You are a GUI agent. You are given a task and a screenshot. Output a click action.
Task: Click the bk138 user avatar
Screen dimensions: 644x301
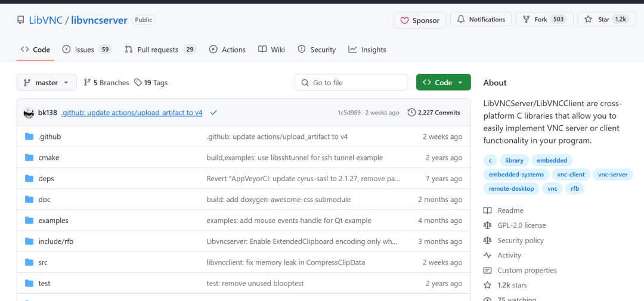pos(29,113)
